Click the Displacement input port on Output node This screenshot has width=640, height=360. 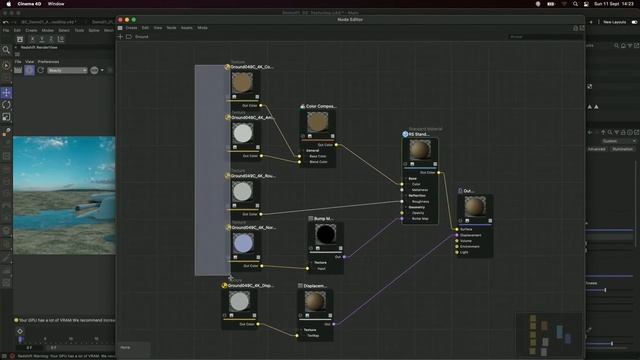(457, 235)
